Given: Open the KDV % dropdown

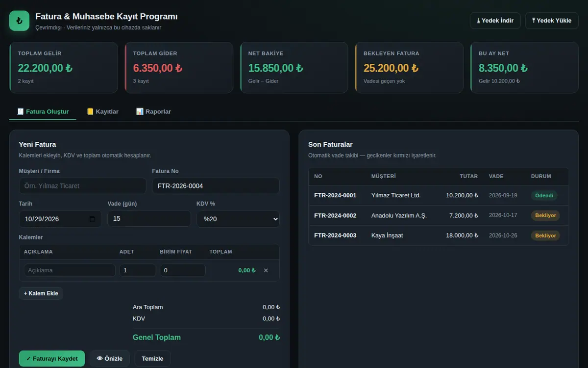Looking at the screenshot, I should coord(238,219).
